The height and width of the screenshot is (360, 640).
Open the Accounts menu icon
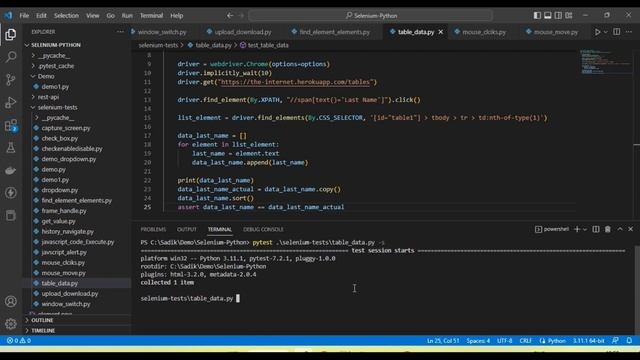pos(11,301)
